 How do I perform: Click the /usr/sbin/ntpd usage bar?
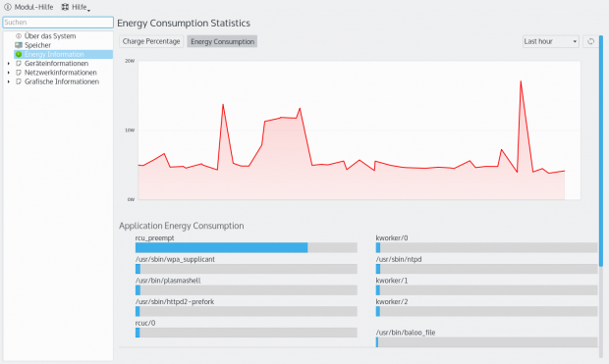[486, 269]
